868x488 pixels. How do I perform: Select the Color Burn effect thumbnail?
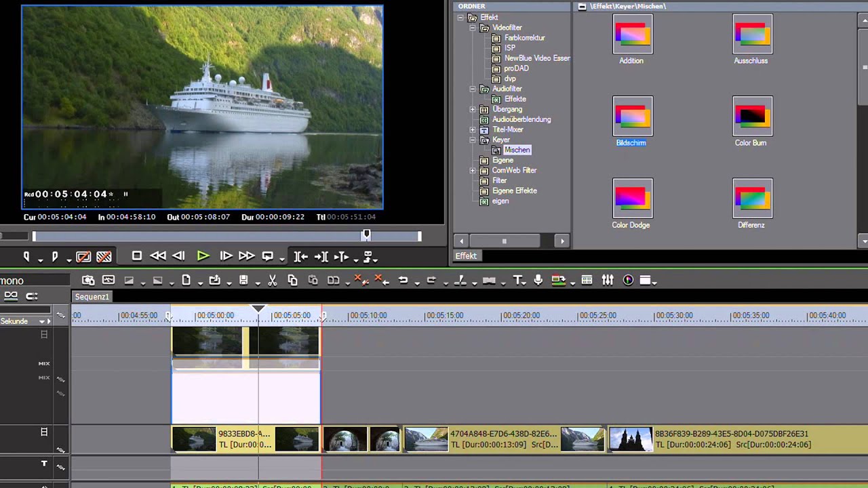(x=752, y=116)
